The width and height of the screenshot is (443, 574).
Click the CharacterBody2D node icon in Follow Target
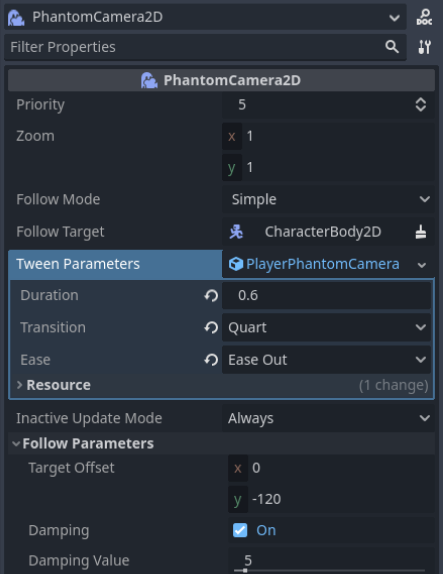point(236,232)
